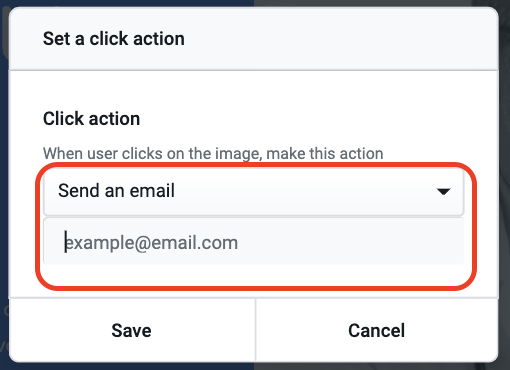Confirm the email action with Save

coord(132,330)
